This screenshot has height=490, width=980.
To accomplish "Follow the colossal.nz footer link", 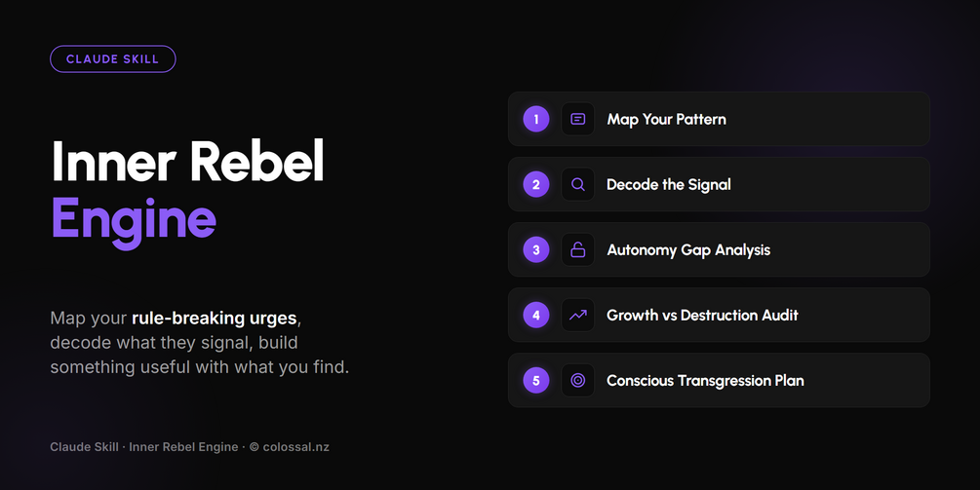I will click(295, 447).
